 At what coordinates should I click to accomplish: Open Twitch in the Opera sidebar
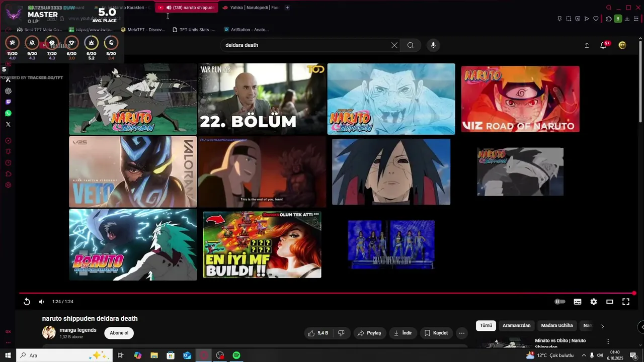click(8, 102)
